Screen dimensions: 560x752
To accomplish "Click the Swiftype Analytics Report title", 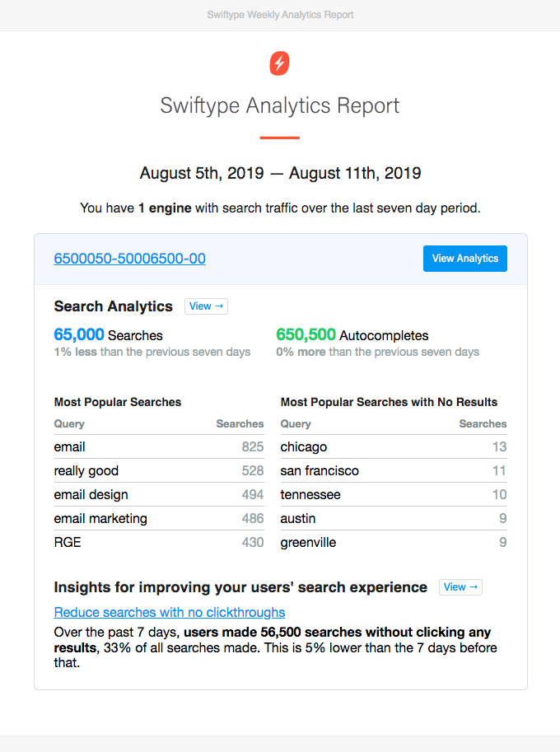I will [x=280, y=105].
